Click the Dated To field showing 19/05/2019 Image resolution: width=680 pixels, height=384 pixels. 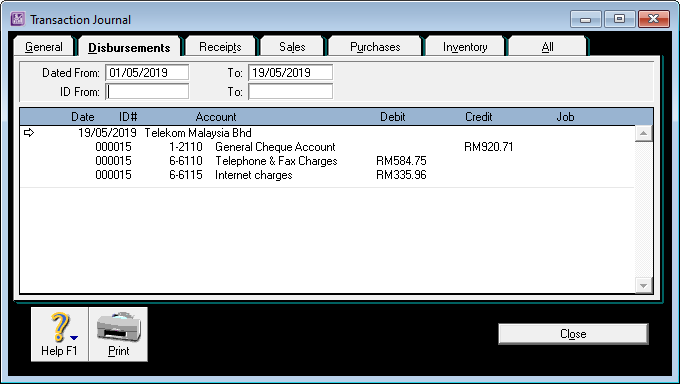pos(291,72)
